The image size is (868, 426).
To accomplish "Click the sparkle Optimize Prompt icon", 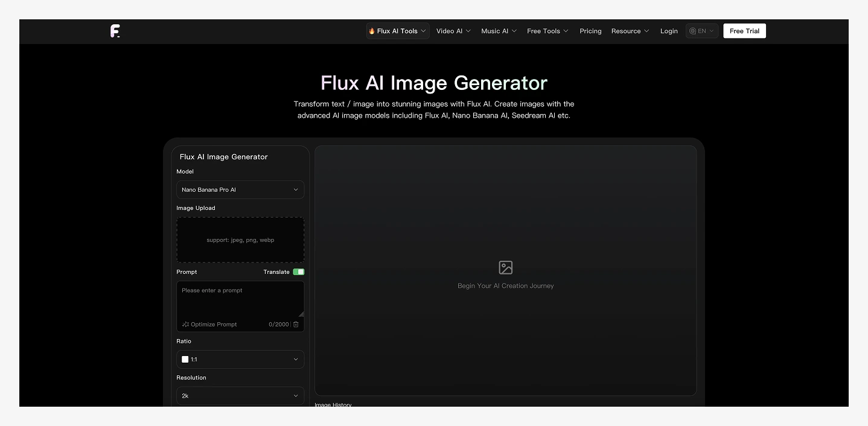I will 185,325.
